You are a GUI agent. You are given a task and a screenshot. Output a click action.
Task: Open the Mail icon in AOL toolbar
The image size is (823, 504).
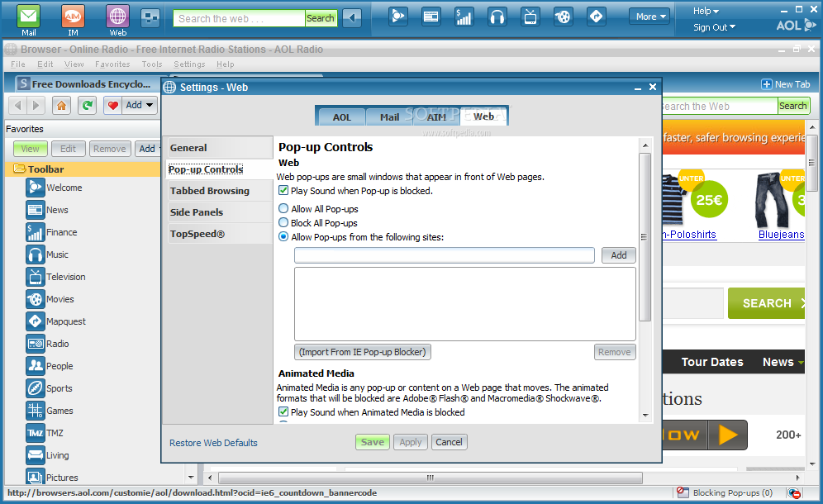point(28,17)
